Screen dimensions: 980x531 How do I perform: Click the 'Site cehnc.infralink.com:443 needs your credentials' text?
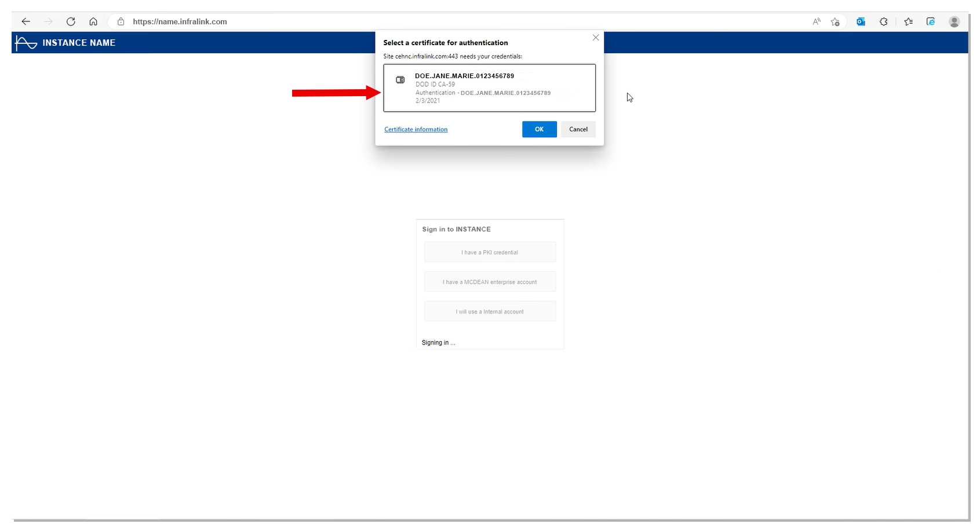pos(453,56)
